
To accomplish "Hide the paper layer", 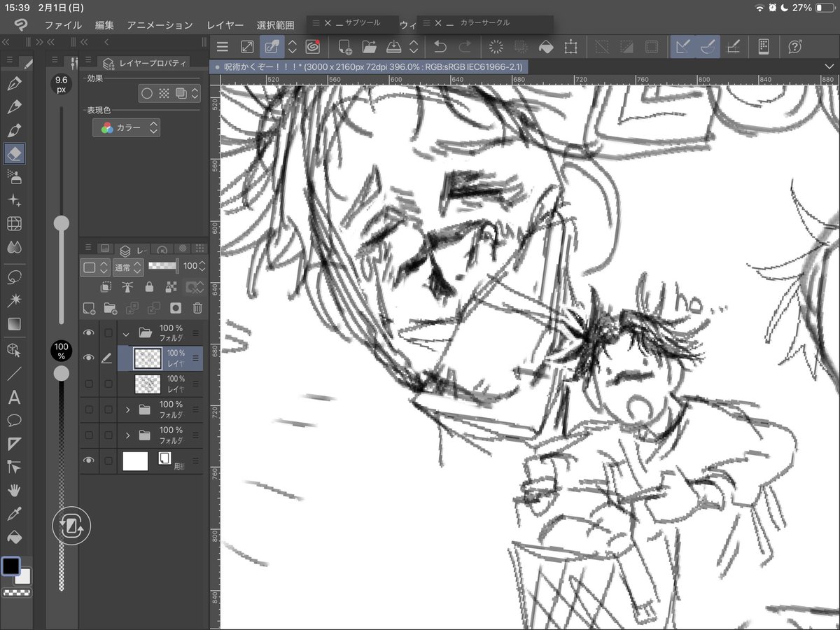I will 88,460.
